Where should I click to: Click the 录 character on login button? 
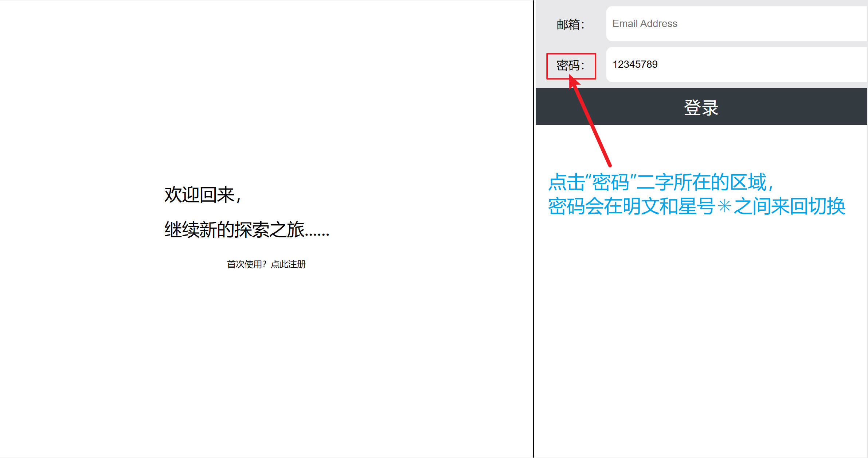point(710,108)
